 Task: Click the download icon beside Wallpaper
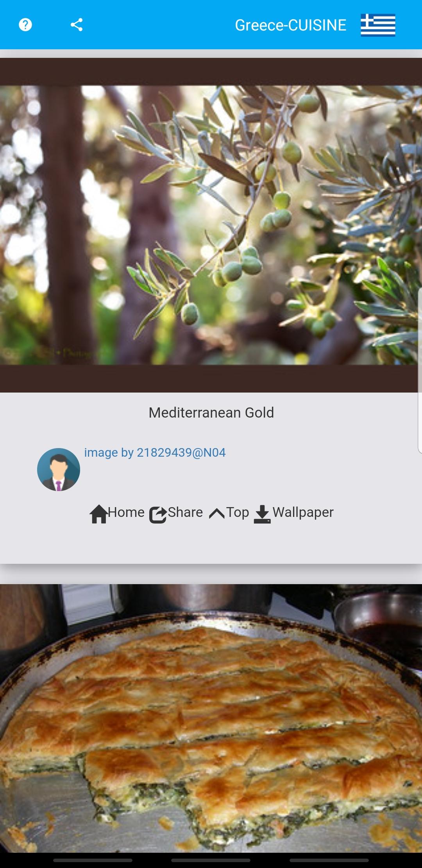[x=262, y=514]
